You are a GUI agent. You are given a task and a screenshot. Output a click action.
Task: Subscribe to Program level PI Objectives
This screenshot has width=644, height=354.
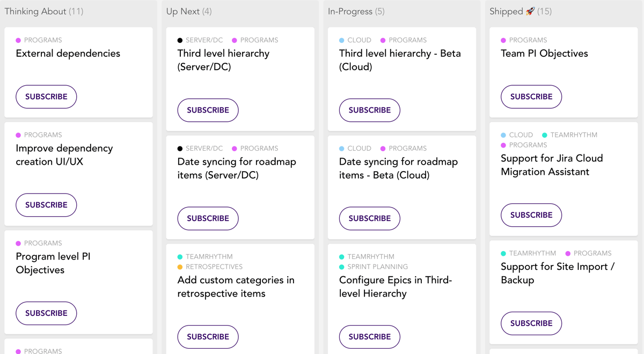pyautogui.click(x=46, y=313)
